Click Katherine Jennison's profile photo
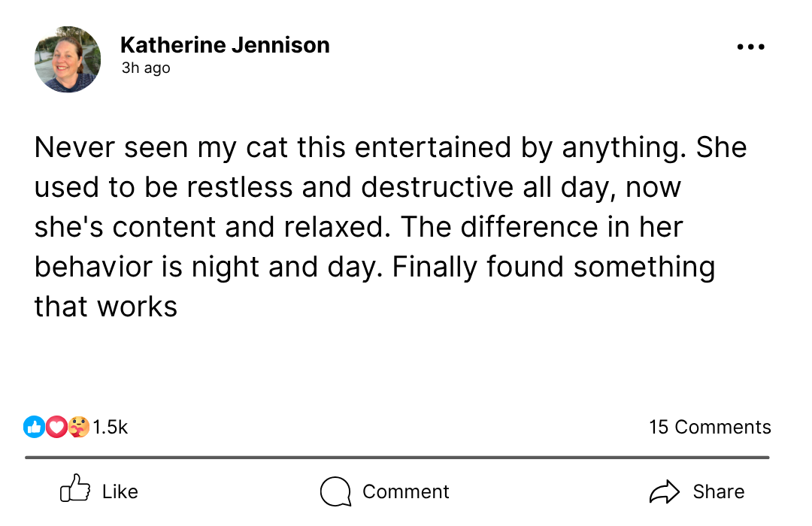 [x=68, y=59]
